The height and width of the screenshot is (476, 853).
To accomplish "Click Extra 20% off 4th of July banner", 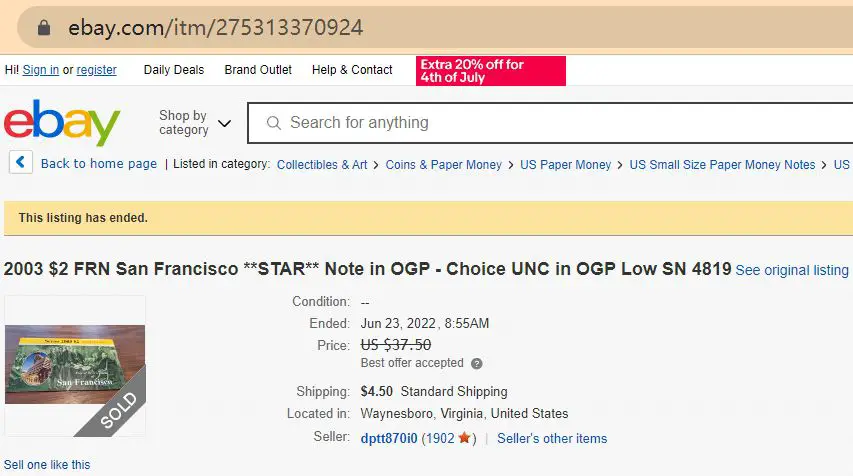I will pos(491,71).
